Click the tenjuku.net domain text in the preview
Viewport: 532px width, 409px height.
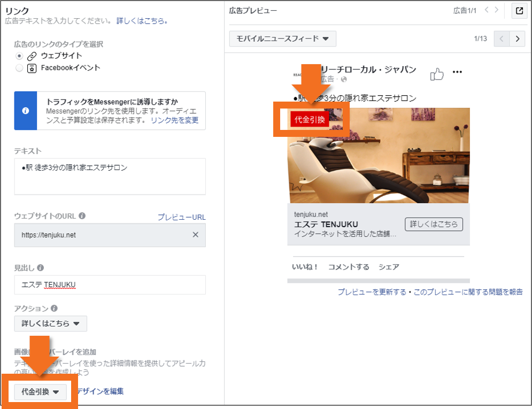[x=311, y=214]
